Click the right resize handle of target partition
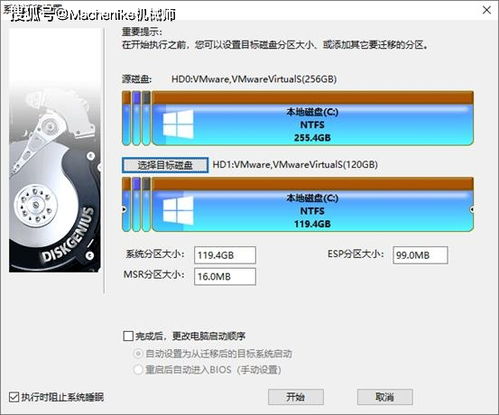The width and height of the screenshot is (499, 415). pos(472,210)
